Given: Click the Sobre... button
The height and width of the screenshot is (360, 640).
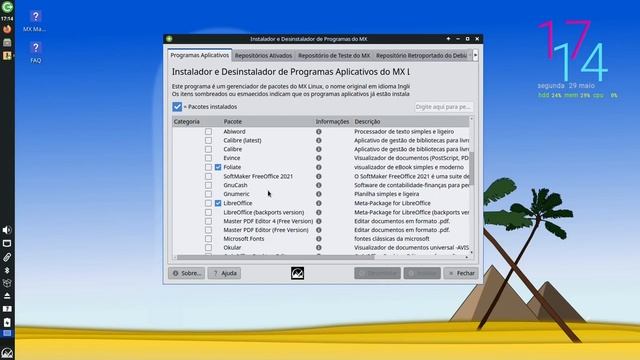Looking at the screenshot, I should tap(187, 273).
